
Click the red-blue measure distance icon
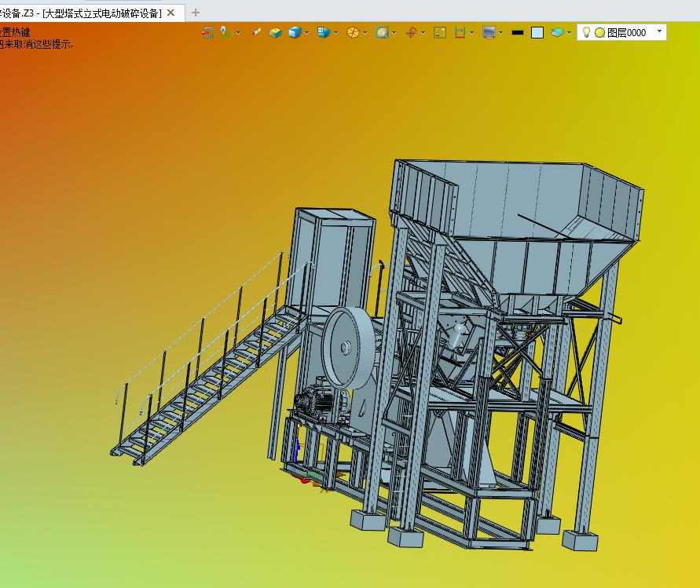460,32
